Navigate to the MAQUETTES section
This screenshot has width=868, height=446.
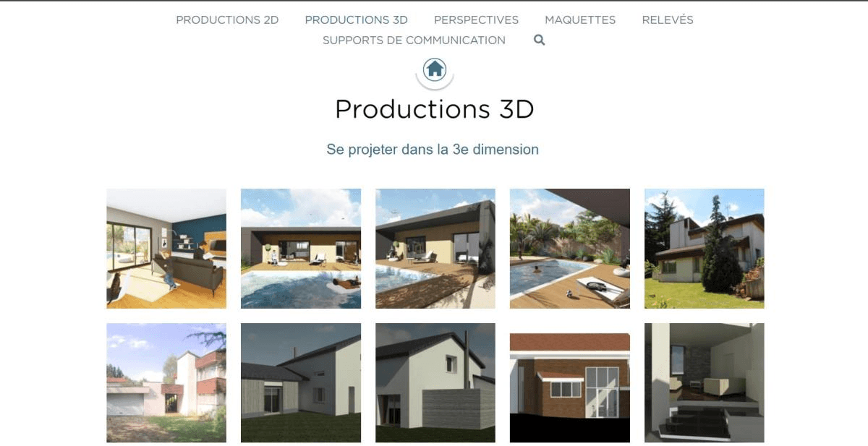581,20
